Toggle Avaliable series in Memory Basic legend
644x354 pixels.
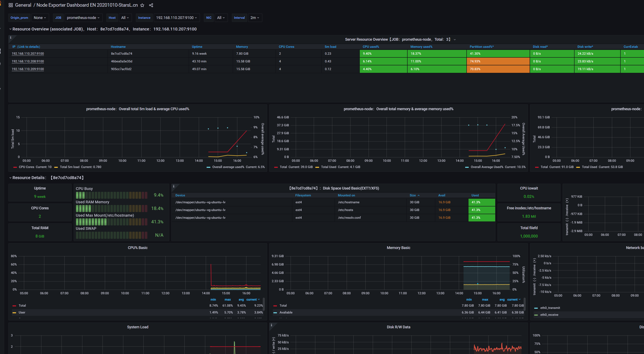(286, 312)
